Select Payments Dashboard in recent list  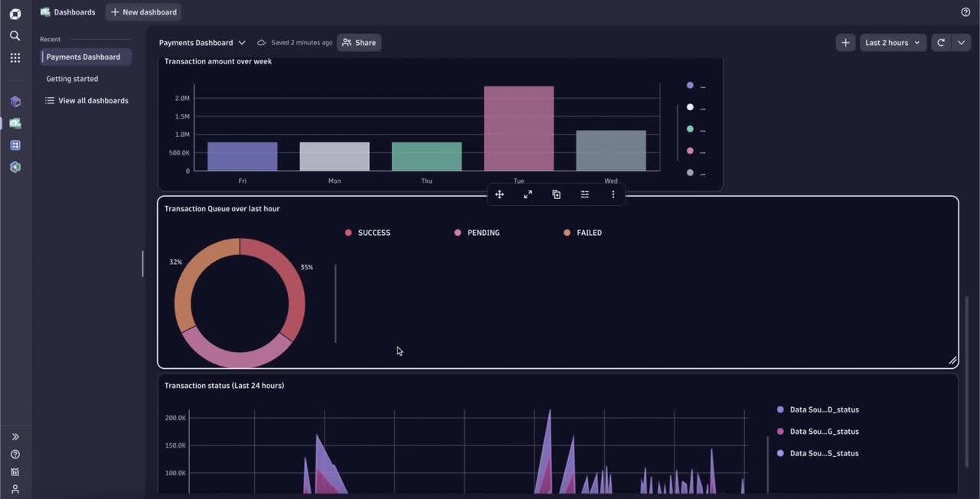click(x=86, y=57)
